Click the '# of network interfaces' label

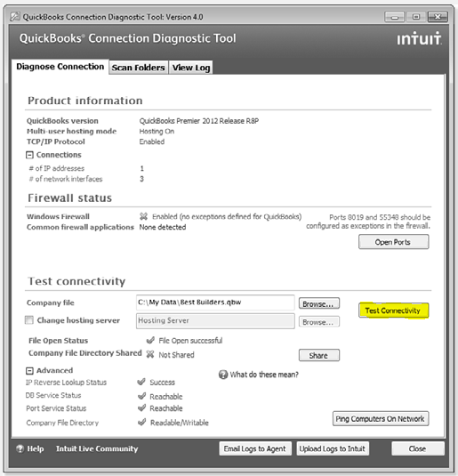[x=66, y=179]
